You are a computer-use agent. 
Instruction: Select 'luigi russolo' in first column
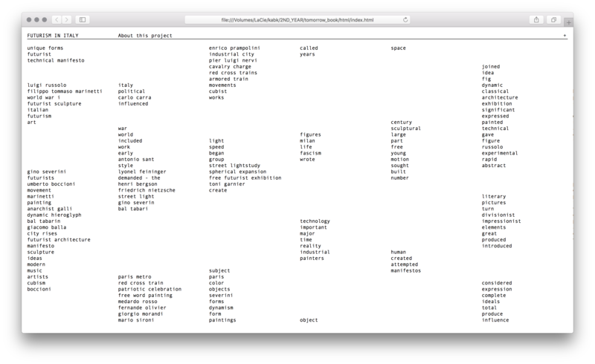pos(47,85)
